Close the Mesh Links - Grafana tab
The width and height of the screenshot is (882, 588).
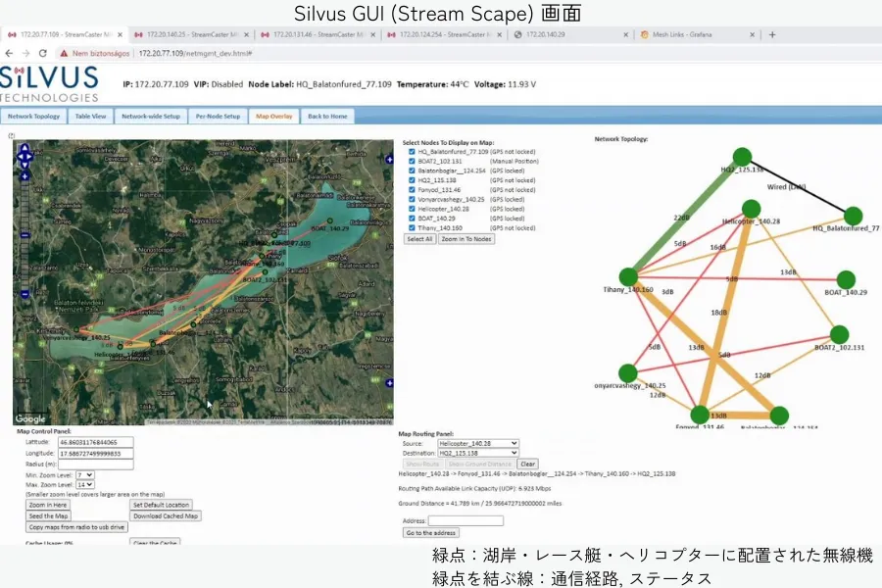click(x=752, y=34)
